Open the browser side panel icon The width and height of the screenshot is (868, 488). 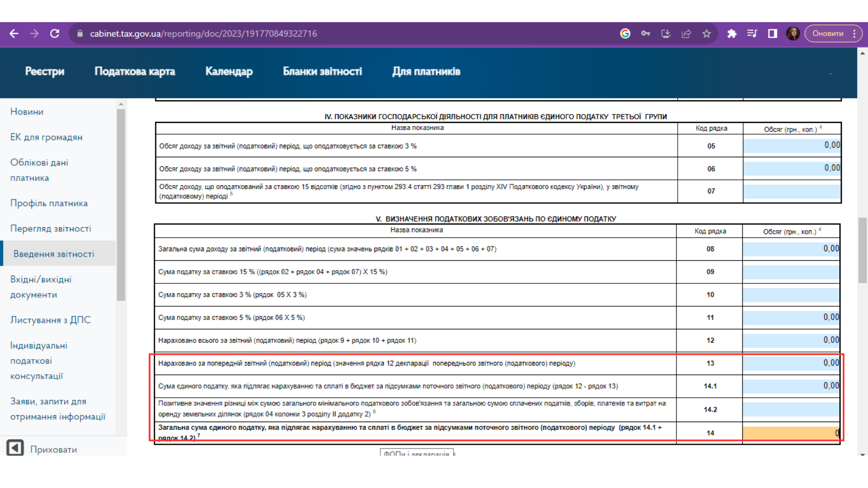[x=773, y=33]
